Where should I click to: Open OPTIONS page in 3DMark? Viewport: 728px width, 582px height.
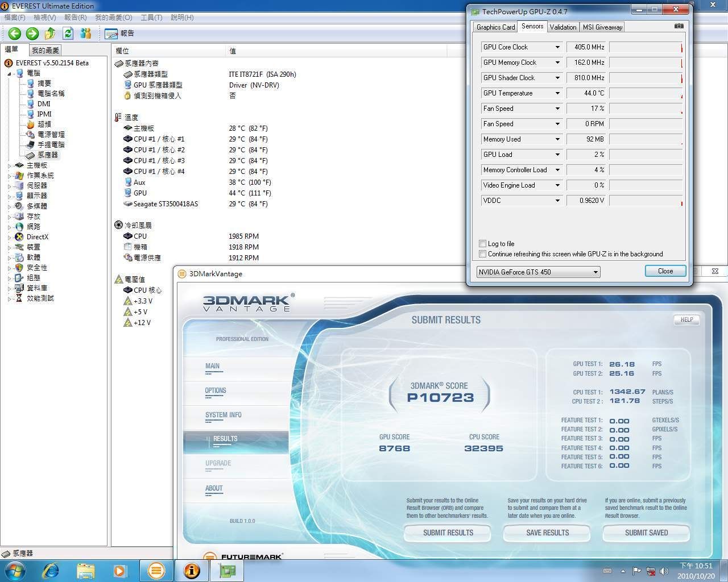click(216, 391)
